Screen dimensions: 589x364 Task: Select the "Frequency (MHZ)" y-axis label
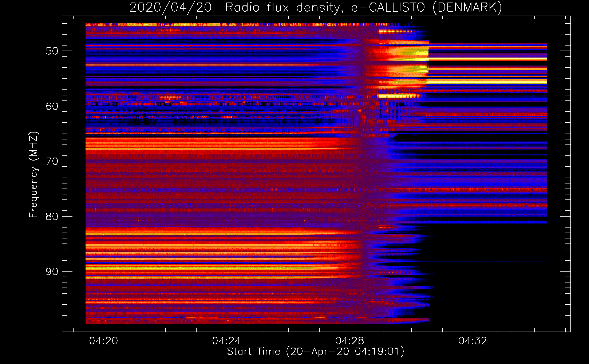(x=33, y=175)
